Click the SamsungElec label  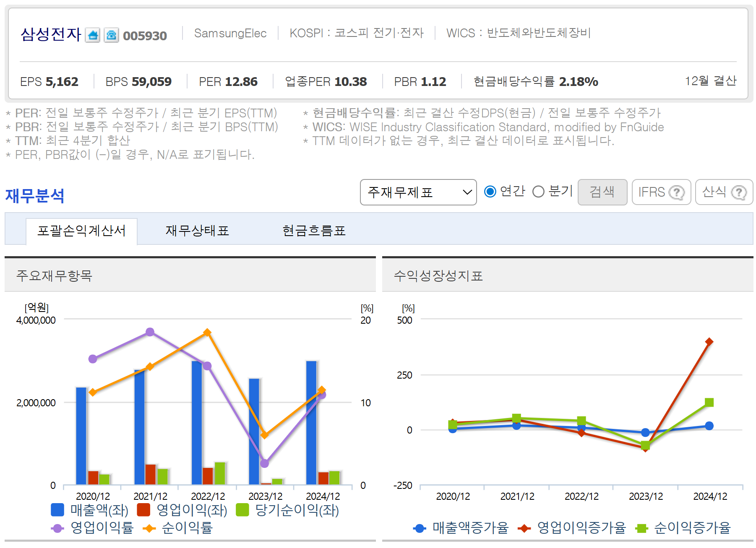230,33
